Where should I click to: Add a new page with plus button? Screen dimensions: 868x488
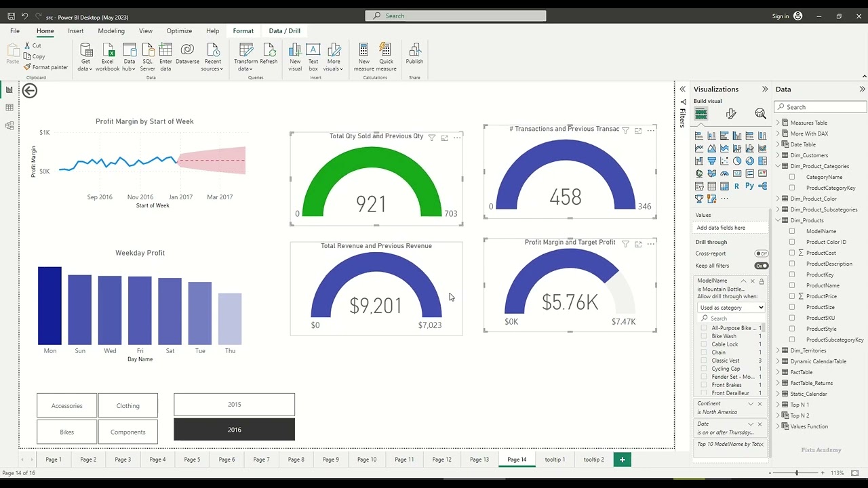pyautogui.click(x=622, y=460)
